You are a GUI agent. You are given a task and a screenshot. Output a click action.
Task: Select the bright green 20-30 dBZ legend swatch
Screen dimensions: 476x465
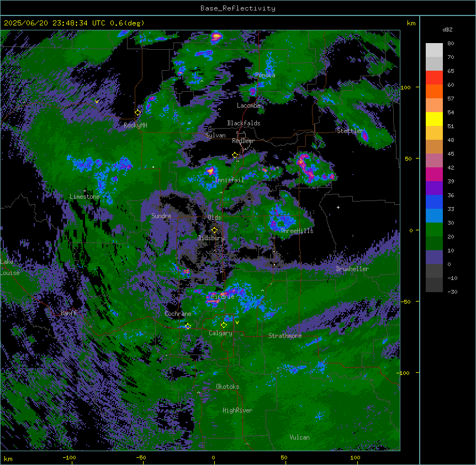(x=434, y=230)
